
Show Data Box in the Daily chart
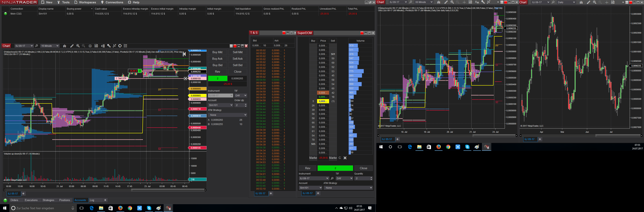(x=613, y=2)
